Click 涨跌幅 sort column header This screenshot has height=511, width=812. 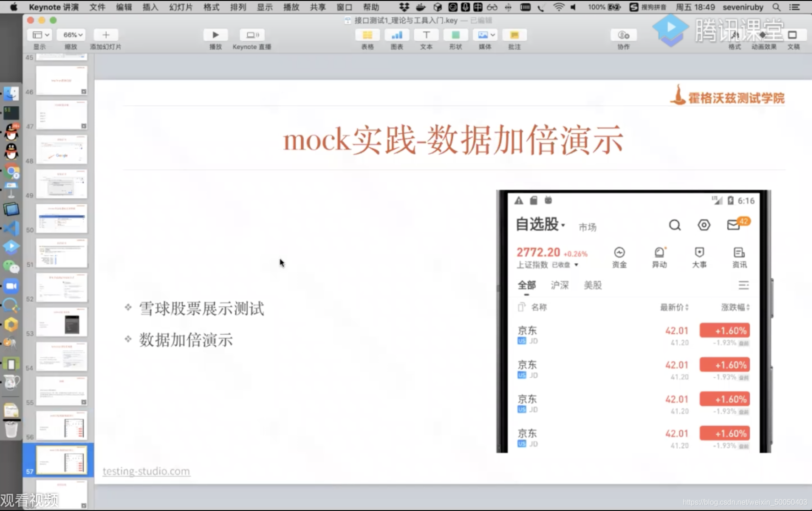[x=736, y=307]
